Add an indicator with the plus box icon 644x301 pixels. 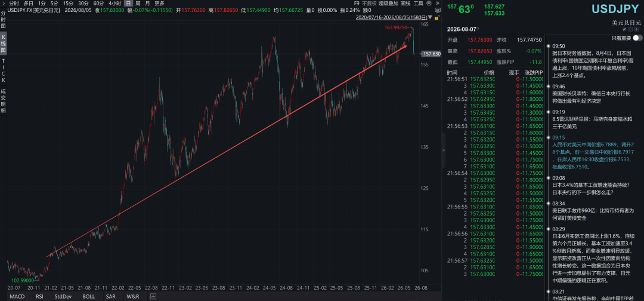pos(153,296)
